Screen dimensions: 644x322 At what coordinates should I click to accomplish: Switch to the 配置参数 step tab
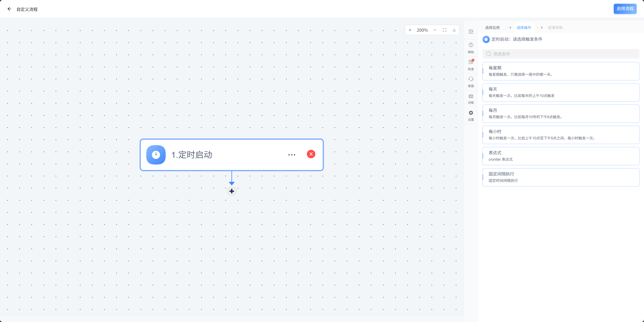coord(555,27)
